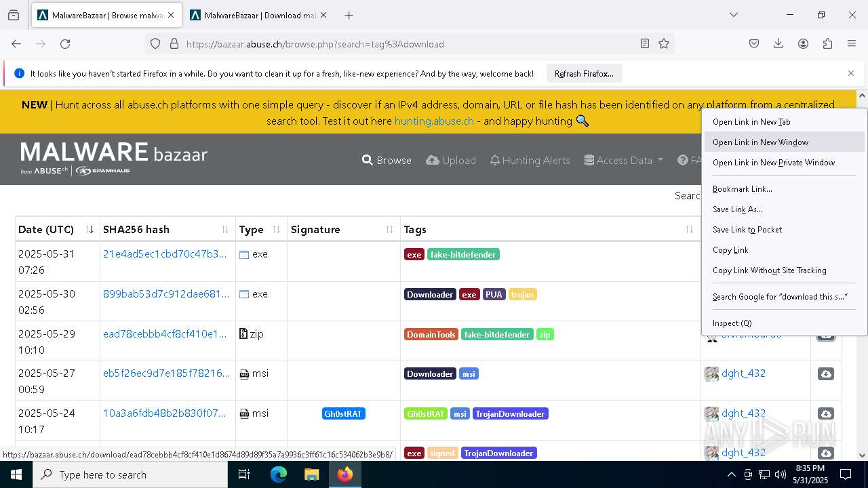Close the MalwareBazaar Download tab
The height and width of the screenshot is (488, 868).
pos(323,15)
